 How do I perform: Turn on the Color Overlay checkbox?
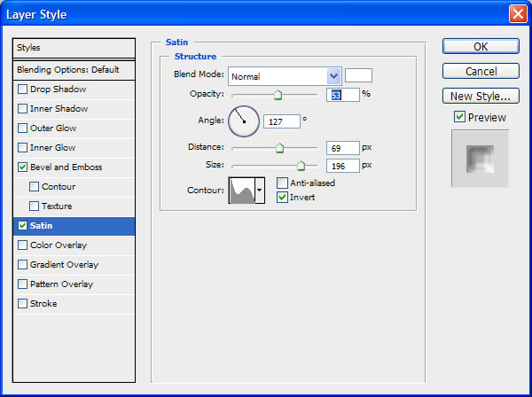click(x=23, y=245)
